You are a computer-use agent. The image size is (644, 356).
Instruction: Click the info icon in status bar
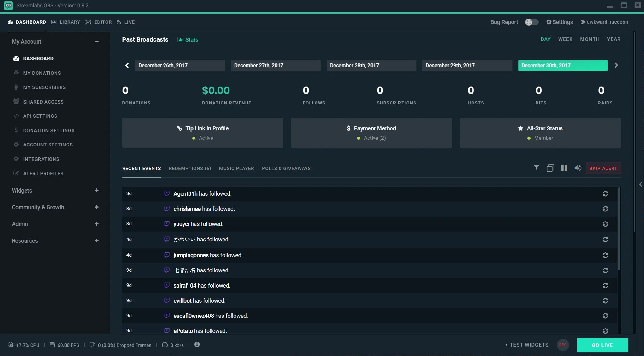tap(197, 345)
